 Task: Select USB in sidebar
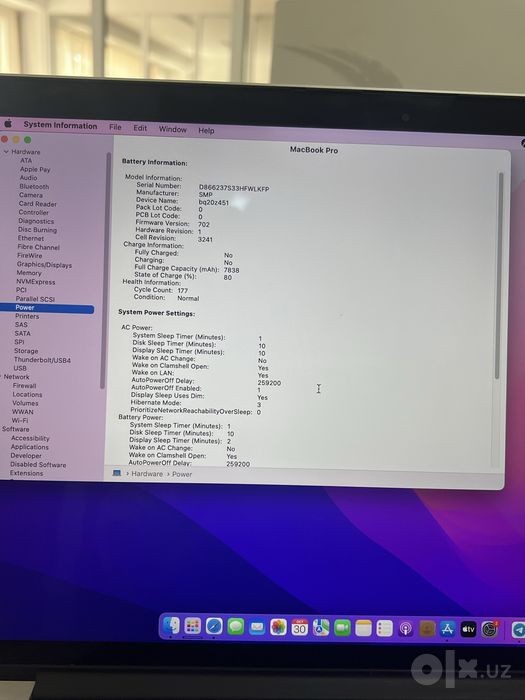[x=20, y=368]
